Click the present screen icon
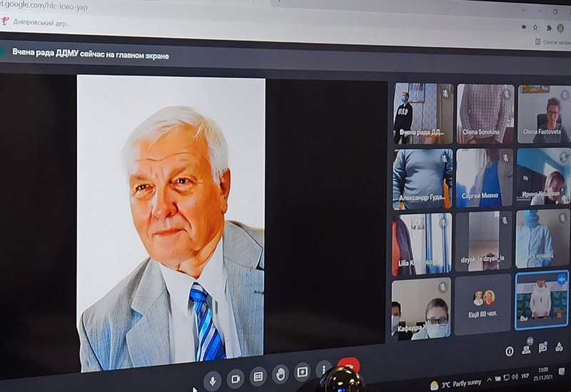This screenshot has width=571, height=392. 303,371
